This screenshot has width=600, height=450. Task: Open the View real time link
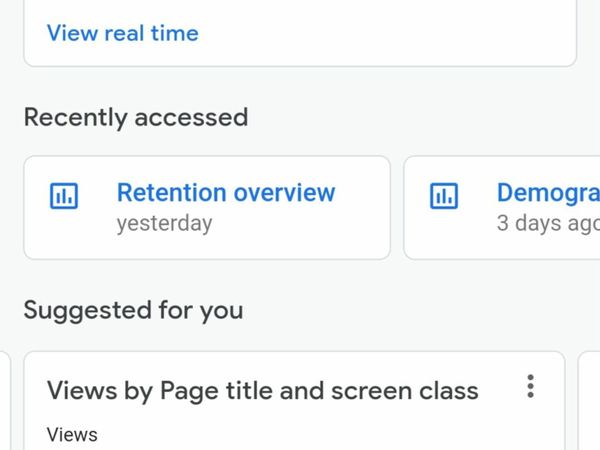click(122, 33)
